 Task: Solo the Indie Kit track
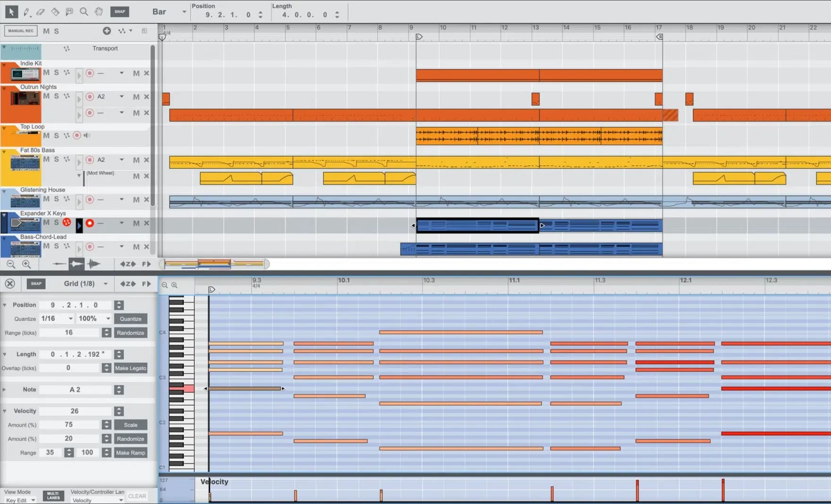[57, 74]
